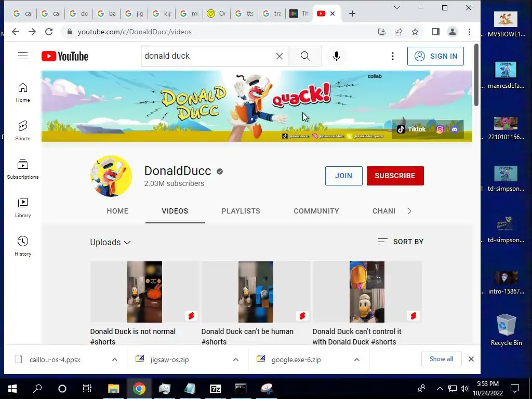Select the VIDEOS channel tab
The height and width of the screenshot is (399, 532).
(x=175, y=211)
